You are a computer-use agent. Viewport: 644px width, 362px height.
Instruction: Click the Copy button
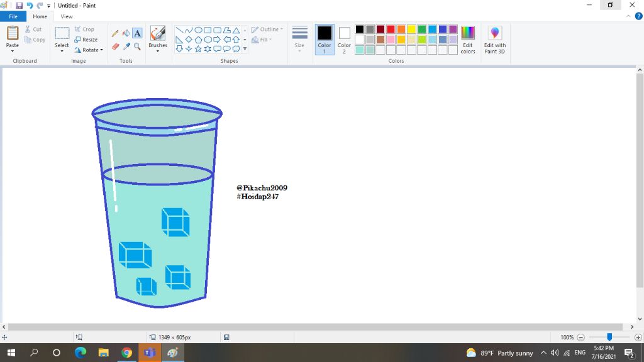[x=35, y=40]
